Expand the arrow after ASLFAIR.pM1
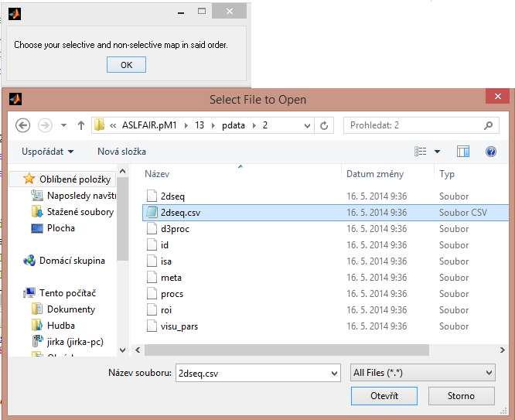Viewport: 515px width, 420px height. [186, 125]
